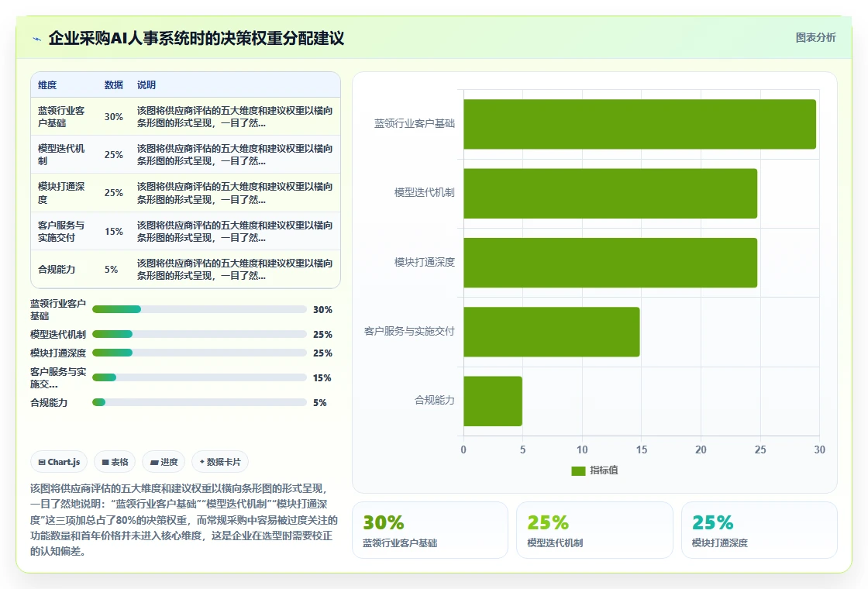Viewport: 868px width, 589px height.
Task: Click the summary paragraph below the tags
Action: [183, 520]
